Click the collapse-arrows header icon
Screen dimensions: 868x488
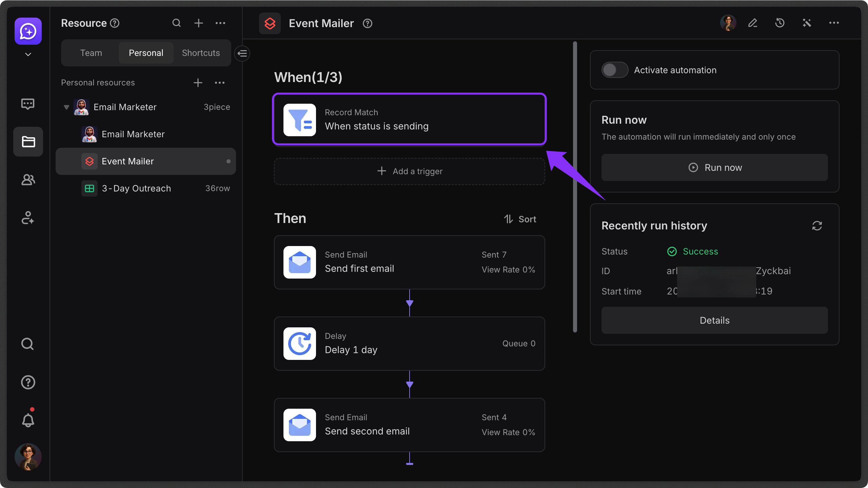tap(807, 23)
